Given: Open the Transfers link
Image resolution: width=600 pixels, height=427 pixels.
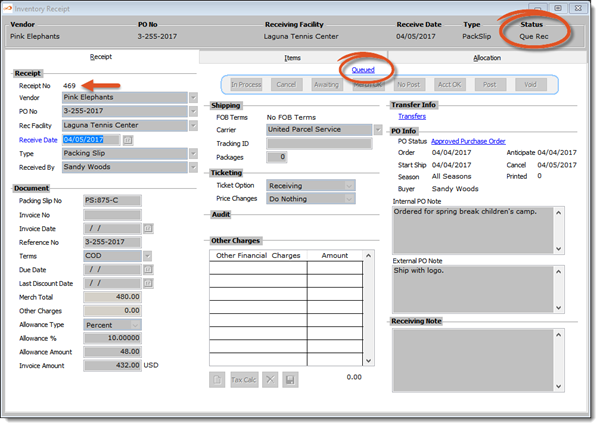Looking at the screenshot, I should click(412, 116).
